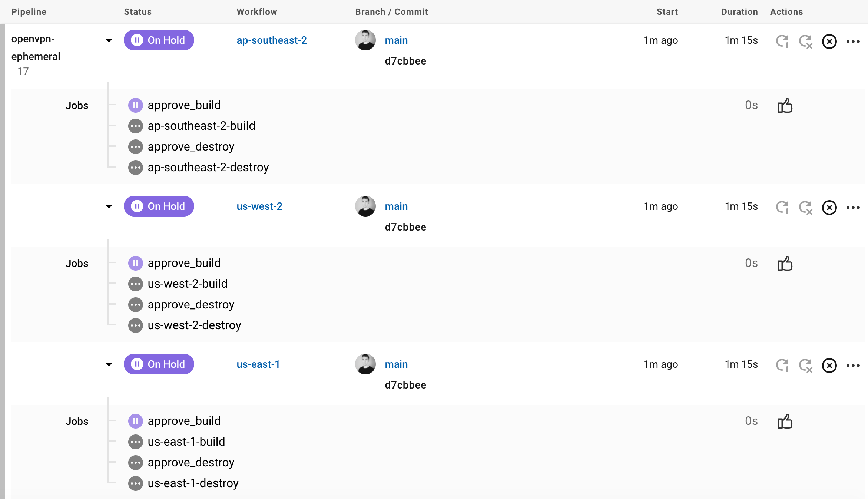Open the main branch link for us-west-2

coord(396,206)
